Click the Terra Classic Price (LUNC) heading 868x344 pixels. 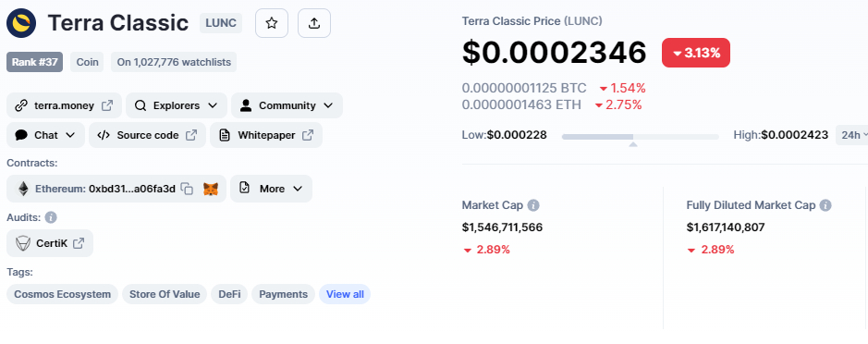(532, 21)
